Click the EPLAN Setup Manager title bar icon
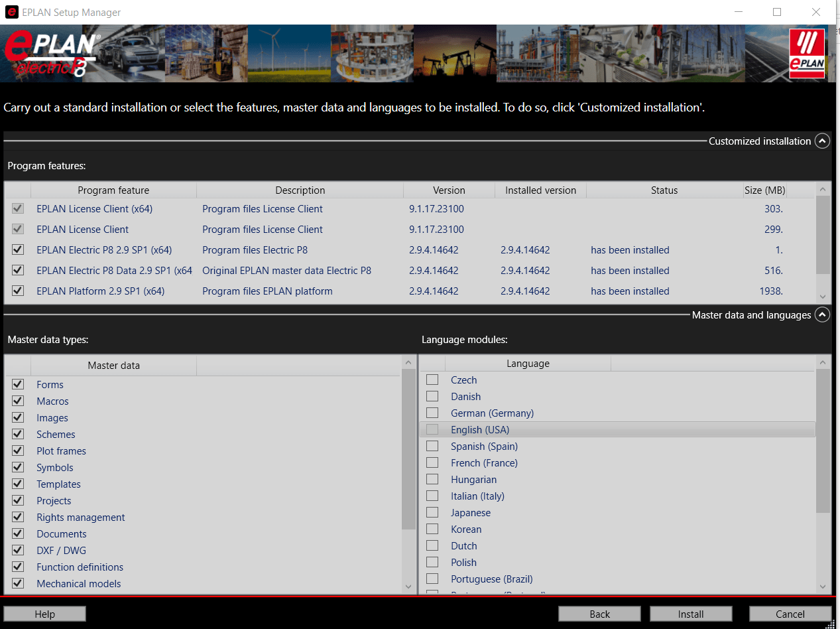Viewport: 840px width, 629px height. [11, 12]
